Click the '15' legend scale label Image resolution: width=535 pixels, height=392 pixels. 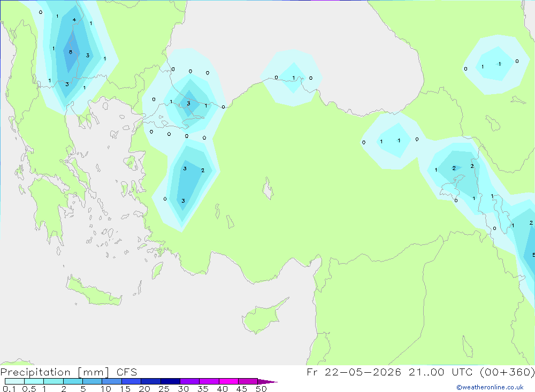point(125,389)
